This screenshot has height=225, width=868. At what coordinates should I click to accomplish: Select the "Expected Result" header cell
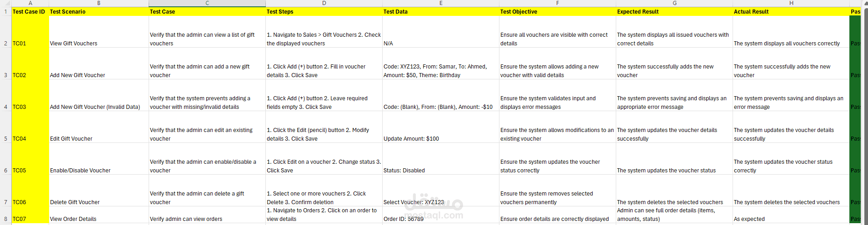674,12
